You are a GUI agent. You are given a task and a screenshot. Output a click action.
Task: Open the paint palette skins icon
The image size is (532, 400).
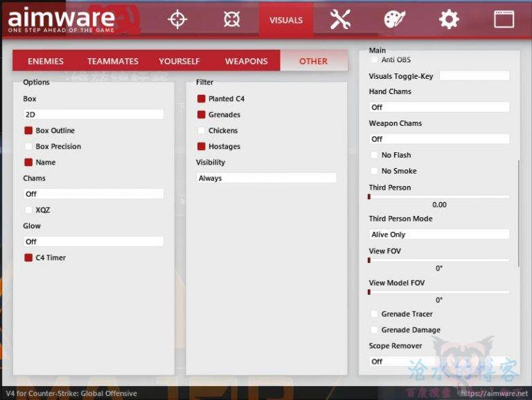394,19
